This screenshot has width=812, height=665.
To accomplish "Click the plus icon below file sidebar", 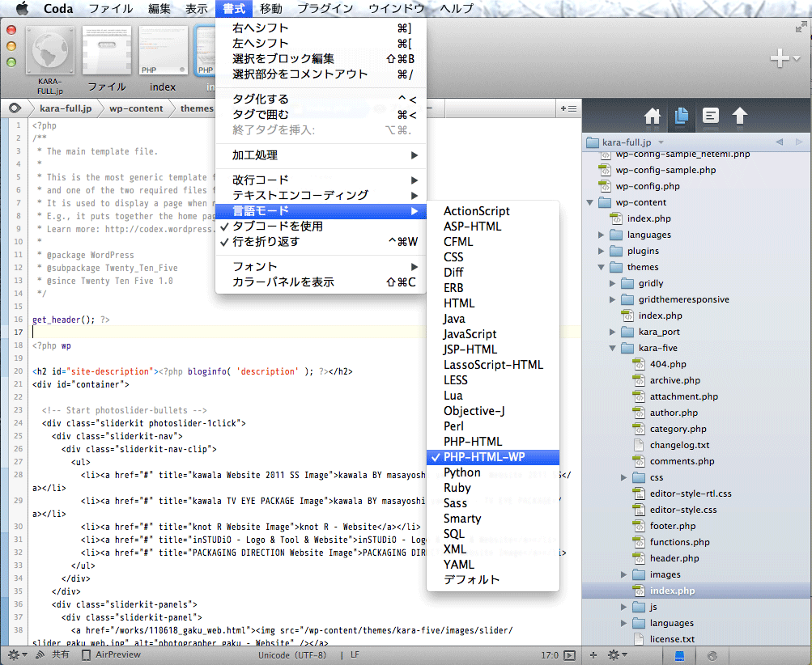I will click(593, 655).
